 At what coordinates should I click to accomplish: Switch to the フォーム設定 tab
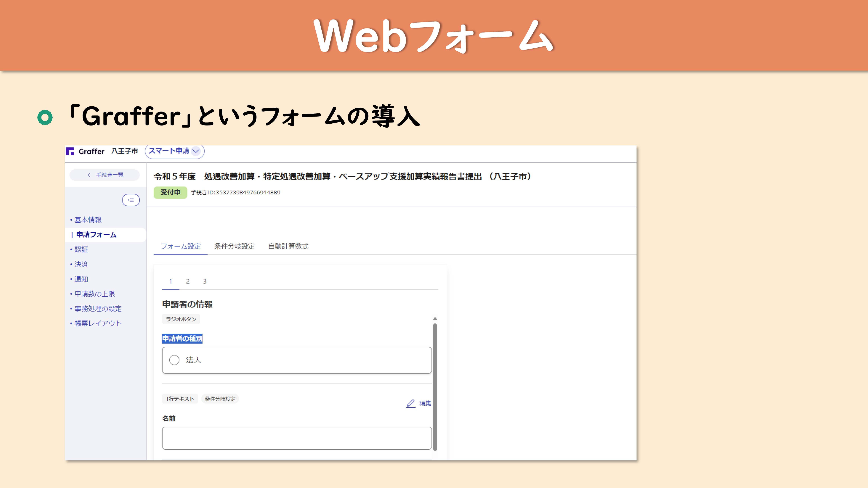[181, 246]
